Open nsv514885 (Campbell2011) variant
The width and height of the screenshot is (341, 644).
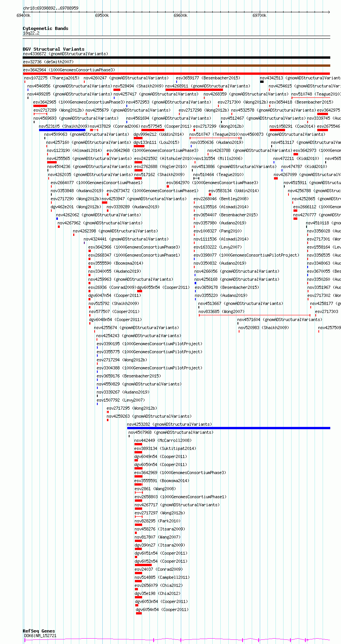click(162, 577)
